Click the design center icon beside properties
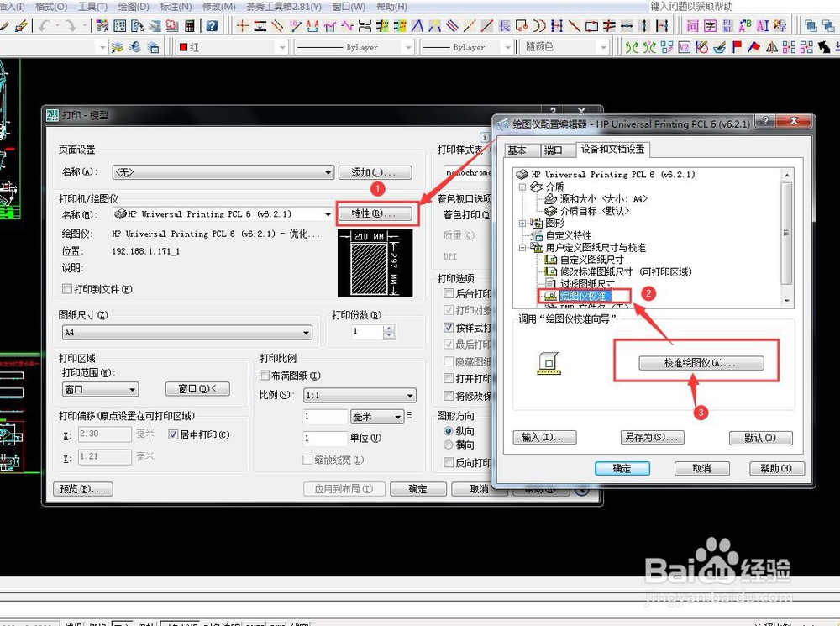 coord(120,26)
